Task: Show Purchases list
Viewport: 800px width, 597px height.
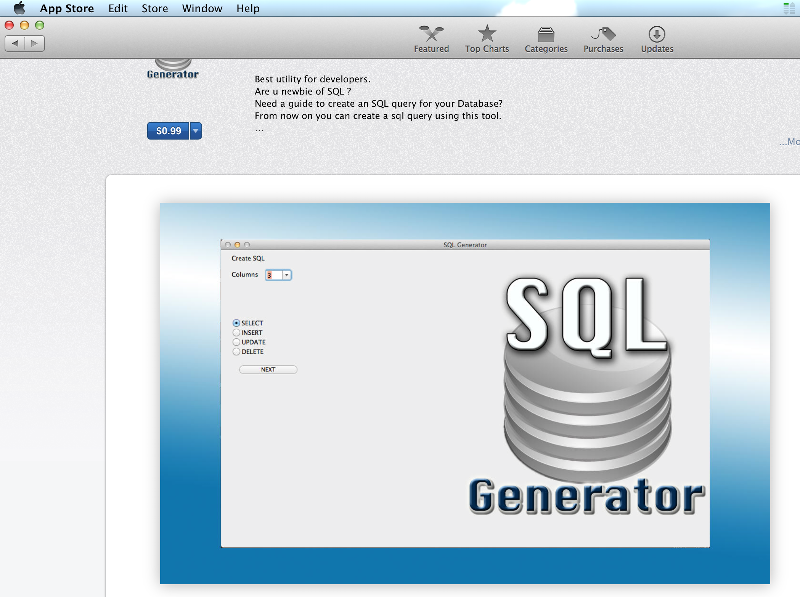Action: click(x=603, y=39)
